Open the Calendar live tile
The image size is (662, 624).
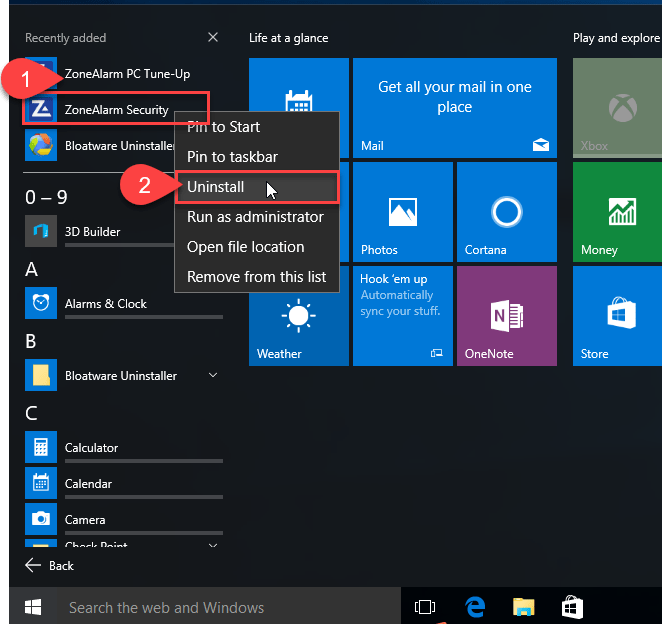click(299, 84)
